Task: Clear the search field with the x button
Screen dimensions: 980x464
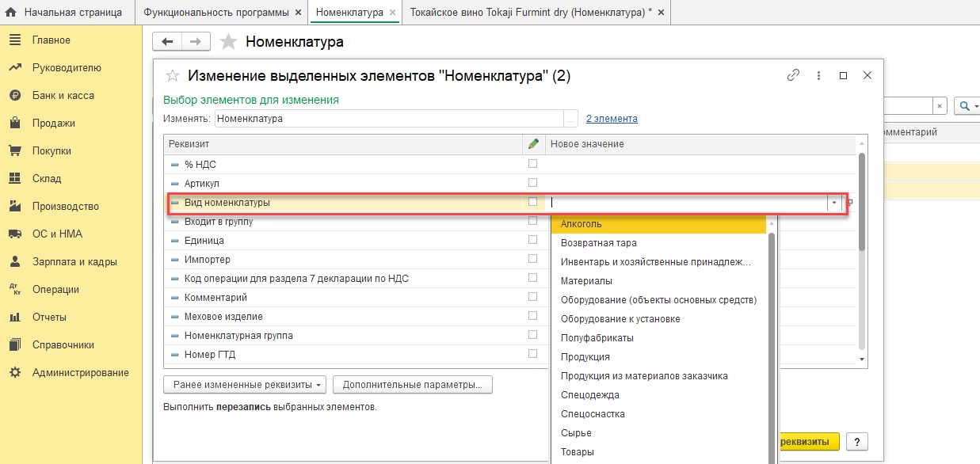Action: 940,106
